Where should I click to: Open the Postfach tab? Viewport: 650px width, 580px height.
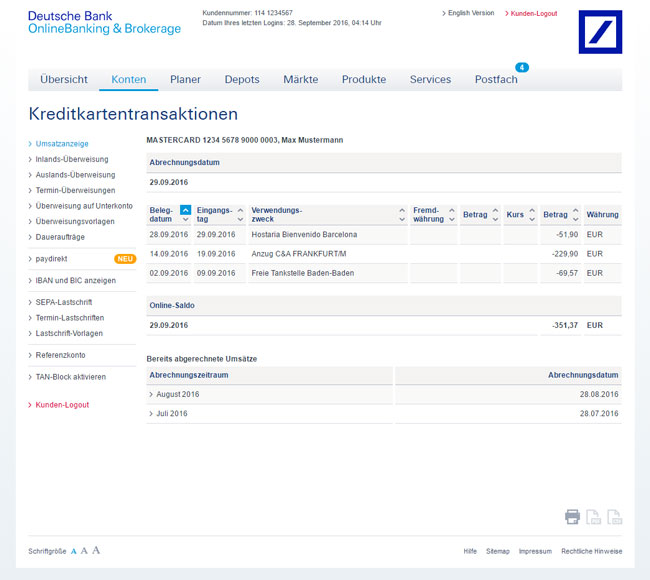click(x=496, y=79)
